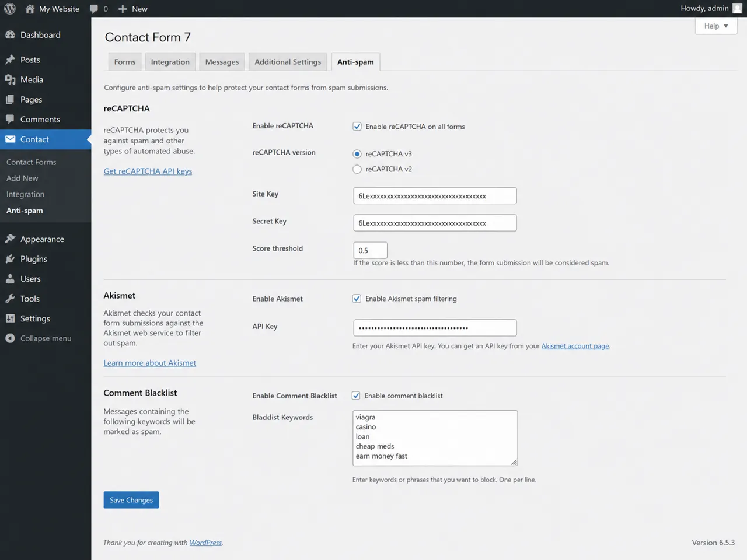The width and height of the screenshot is (747, 560).
Task: Open Add New submenu item
Action: 22,178
